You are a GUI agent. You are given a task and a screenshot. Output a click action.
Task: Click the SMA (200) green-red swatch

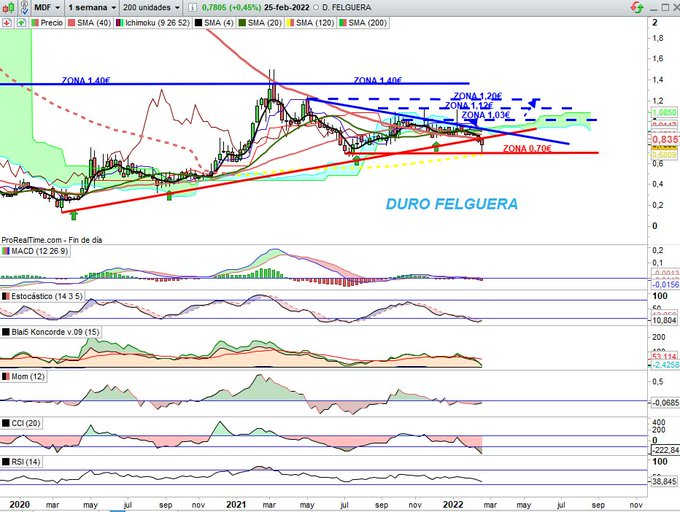343,23
